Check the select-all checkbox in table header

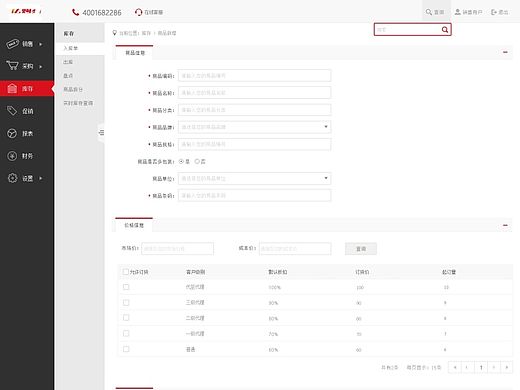[x=126, y=272]
